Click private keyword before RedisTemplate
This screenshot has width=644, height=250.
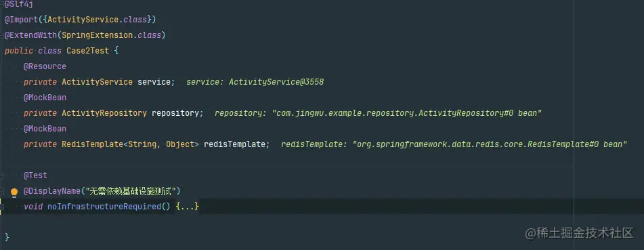coord(40,144)
